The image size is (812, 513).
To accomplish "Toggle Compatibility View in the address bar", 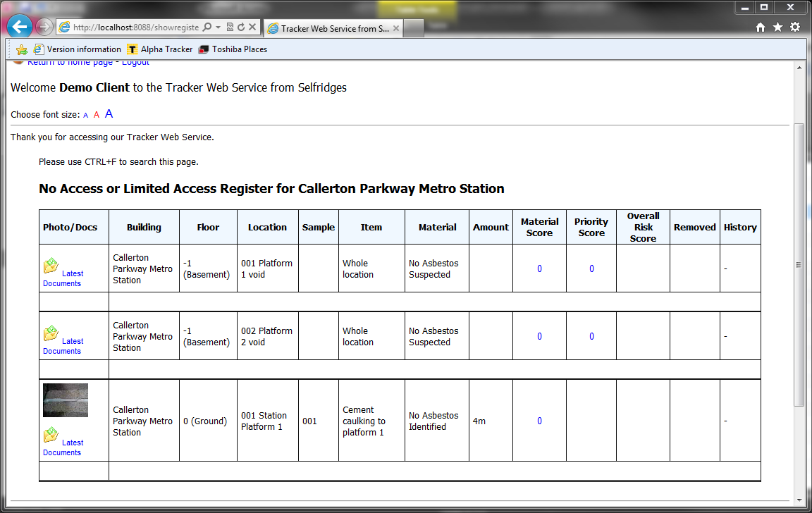I will pos(229,26).
